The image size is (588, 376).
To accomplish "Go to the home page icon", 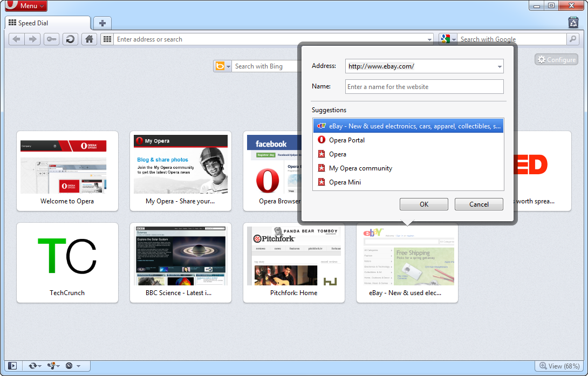I will pos(89,39).
